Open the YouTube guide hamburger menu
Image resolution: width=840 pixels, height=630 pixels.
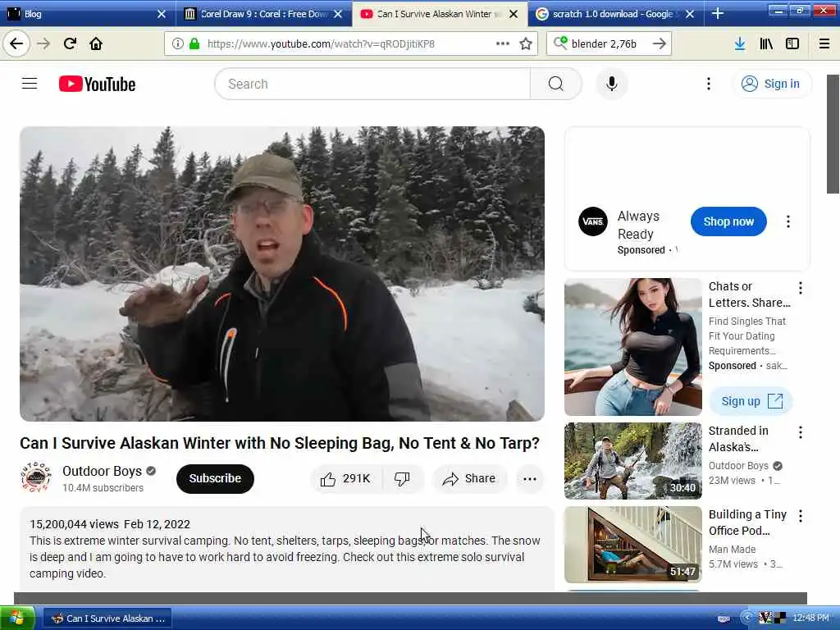[x=30, y=84]
